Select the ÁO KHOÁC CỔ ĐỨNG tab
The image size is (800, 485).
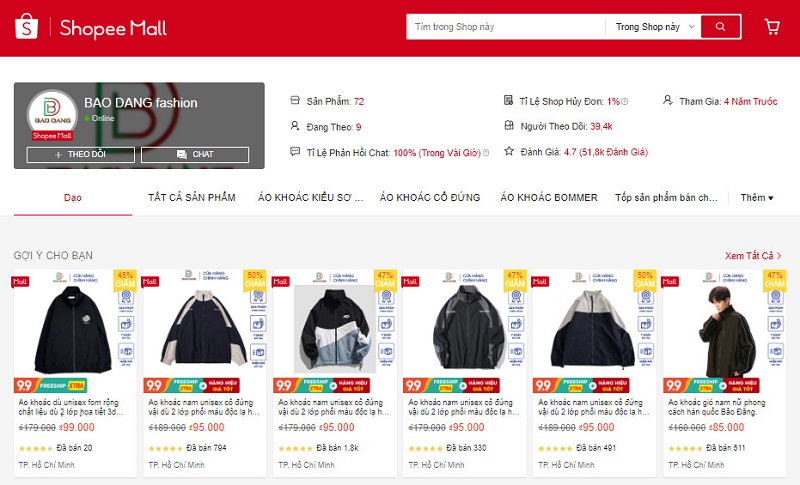(430, 198)
